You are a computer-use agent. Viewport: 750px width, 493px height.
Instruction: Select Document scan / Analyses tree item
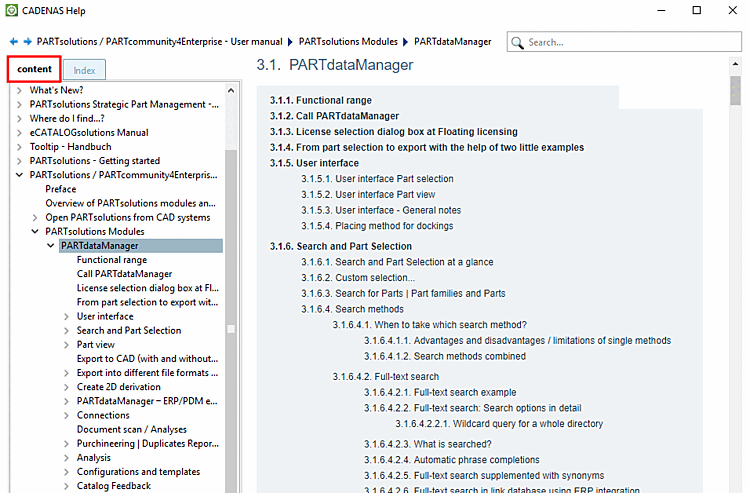tap(132, 429)
